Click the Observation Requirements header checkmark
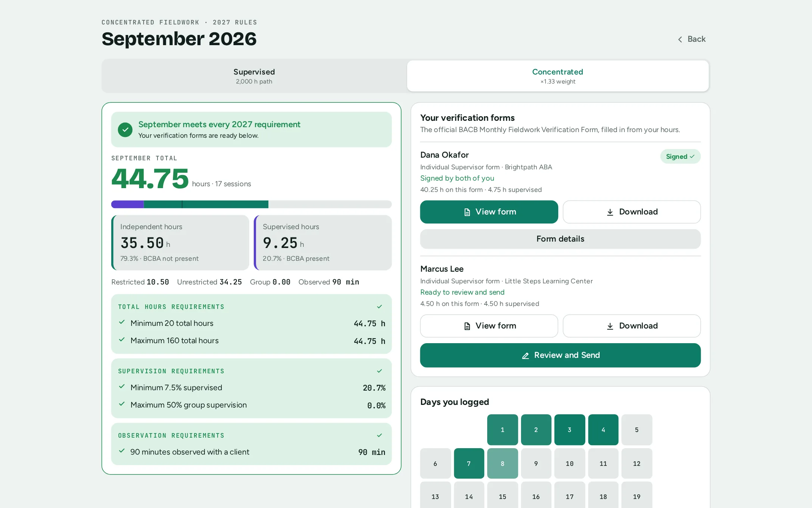Screen dimensions: 812x508 380,435
